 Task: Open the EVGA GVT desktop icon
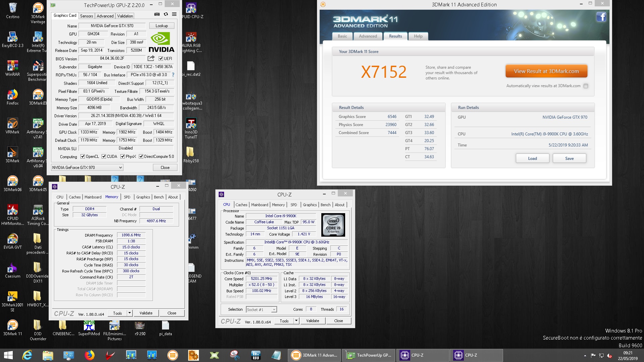tap(13, 241)
